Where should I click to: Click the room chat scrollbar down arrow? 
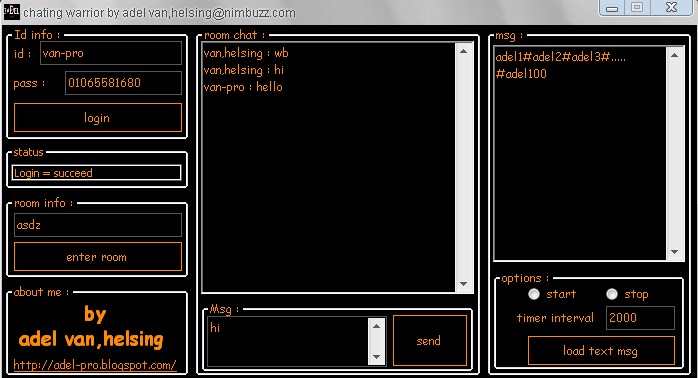463,284
